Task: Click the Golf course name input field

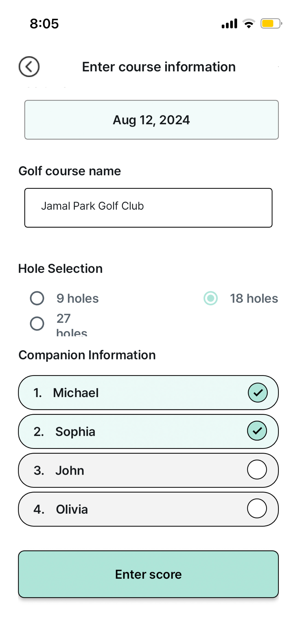Action: click(x=148, y=208)
